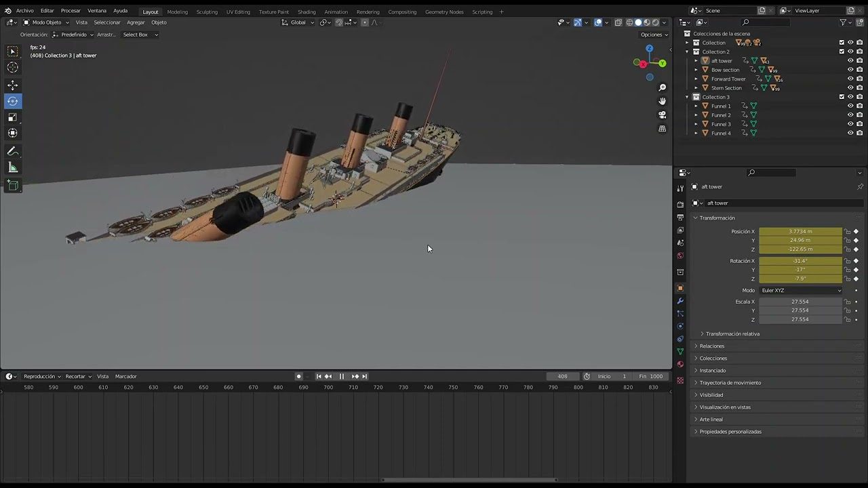868x488 pixels.
Task: Expand Transformación relativa section
Action: pyautogui.click(x=732, y=334)
